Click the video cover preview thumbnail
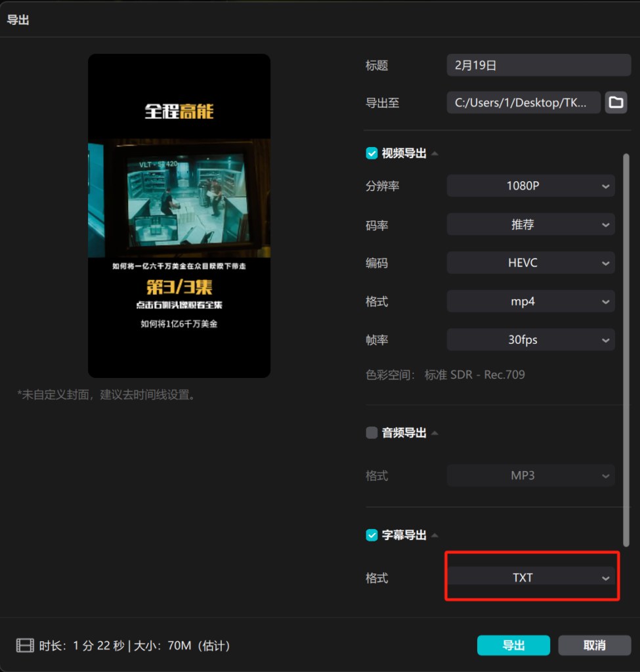Viewport: 640px width, 672px height. coord(179,215)
